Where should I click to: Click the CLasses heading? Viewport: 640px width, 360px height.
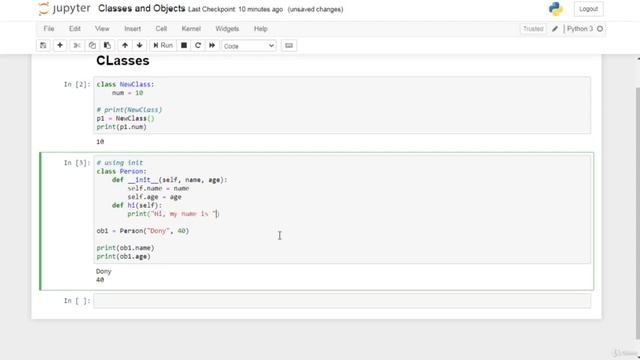123,60
